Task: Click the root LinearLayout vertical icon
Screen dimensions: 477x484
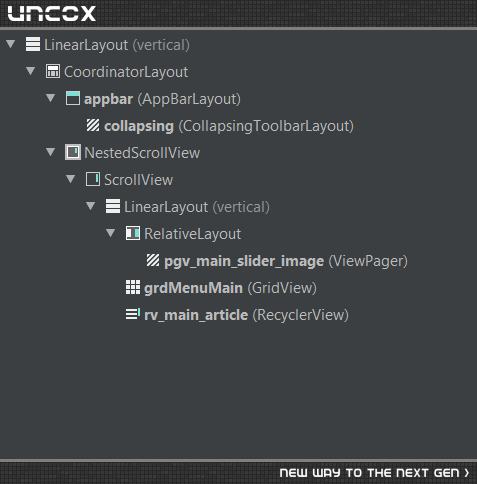Action: (x=33, y=44)
